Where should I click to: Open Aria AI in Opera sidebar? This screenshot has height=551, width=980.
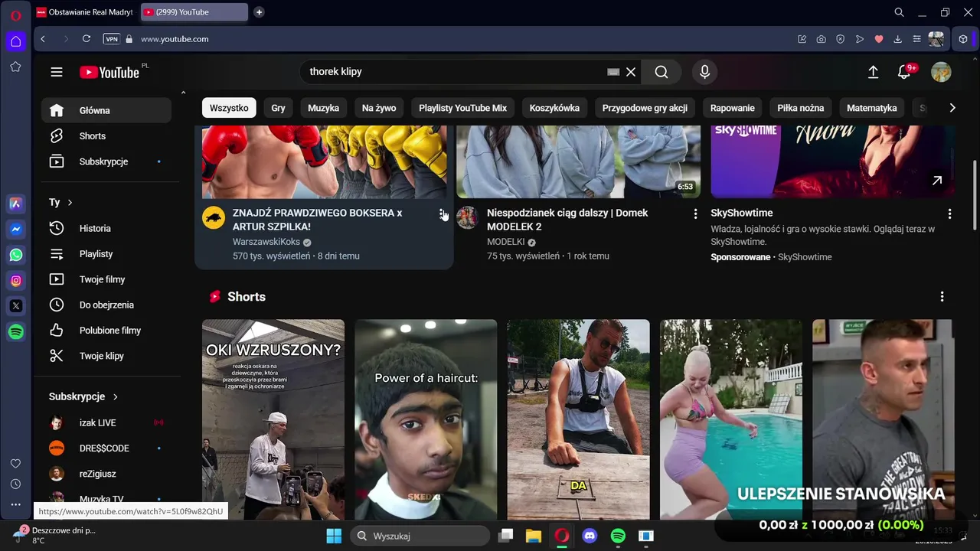point(15,204)
